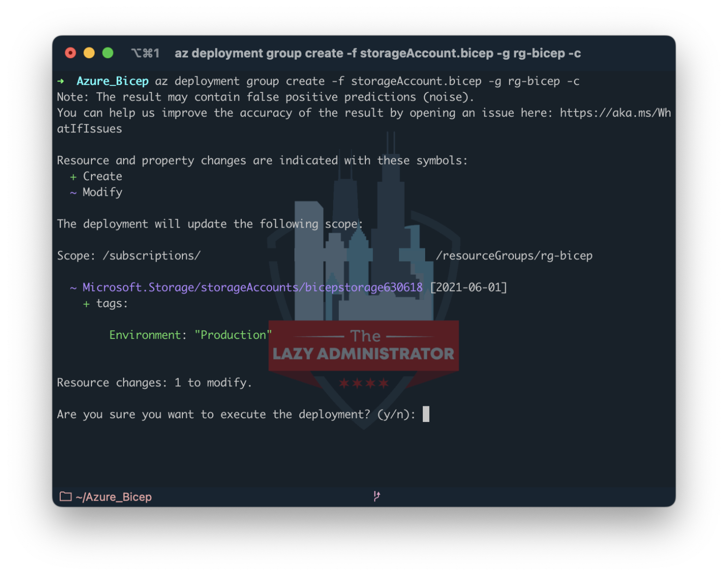Open the https://aka.ms/Wh link
The width and height of the screenshot is (728, 576).
(x=615, y=113)
